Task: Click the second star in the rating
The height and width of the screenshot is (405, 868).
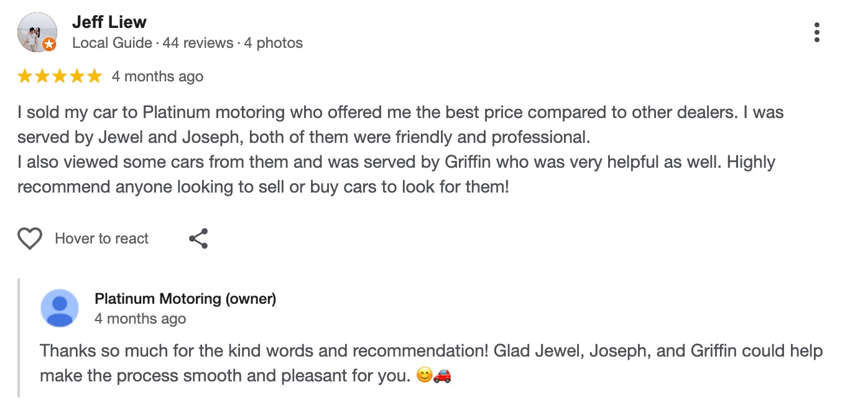Action: pyautogui.click(x=42, y=76)
